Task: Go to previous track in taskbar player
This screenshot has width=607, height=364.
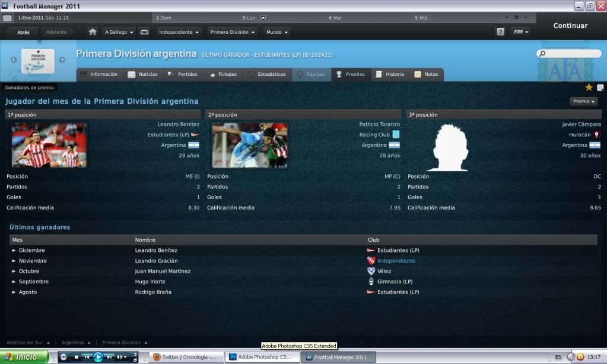Action: coord(87,357)
